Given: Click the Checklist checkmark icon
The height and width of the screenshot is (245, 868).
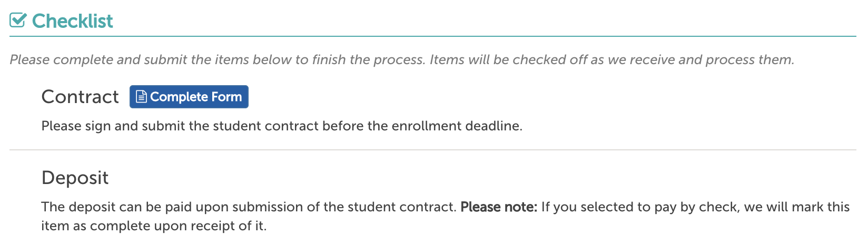Looking at the screenshot, I should (x=18, y=21).
